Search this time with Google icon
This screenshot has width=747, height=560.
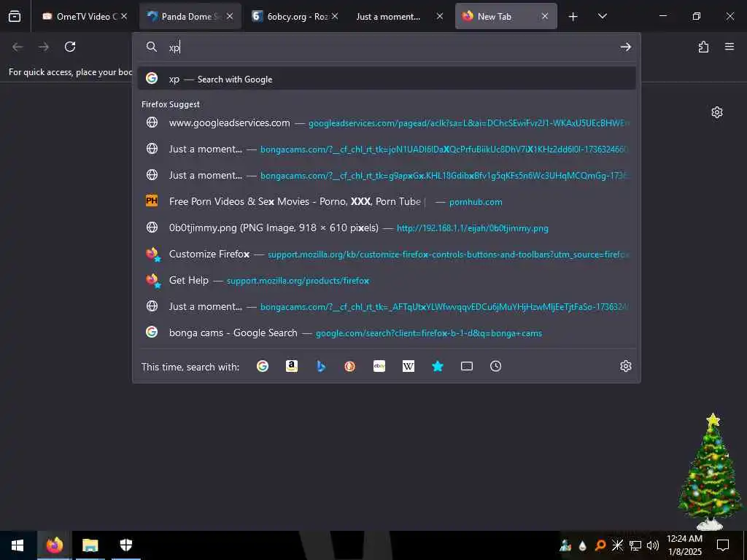263,366
